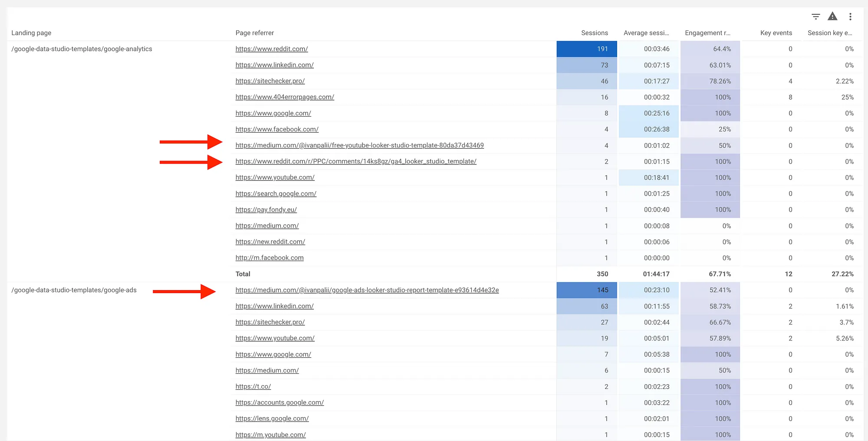
Task: Open the m.youtube.com referrer link
Action: click(x=270, y=434)
